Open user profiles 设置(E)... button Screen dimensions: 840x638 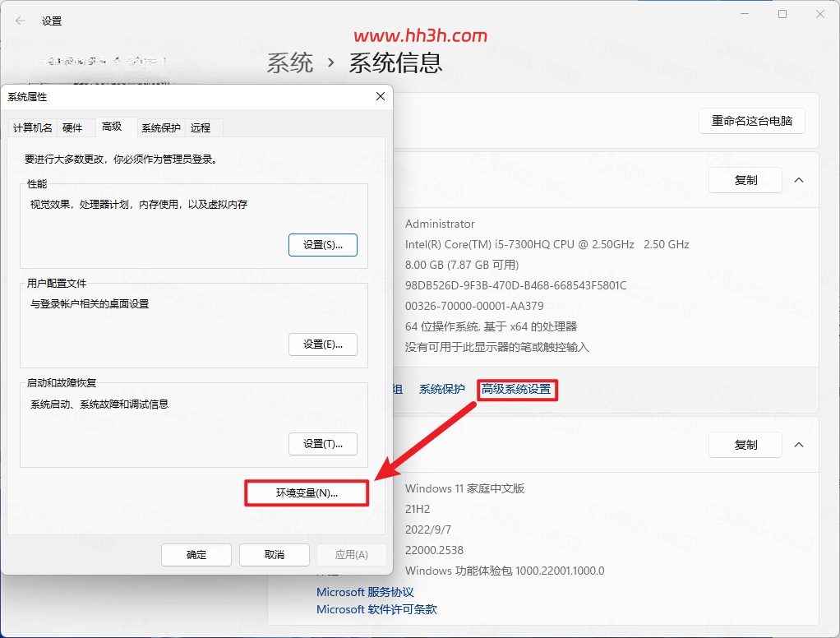click(322, 344)
